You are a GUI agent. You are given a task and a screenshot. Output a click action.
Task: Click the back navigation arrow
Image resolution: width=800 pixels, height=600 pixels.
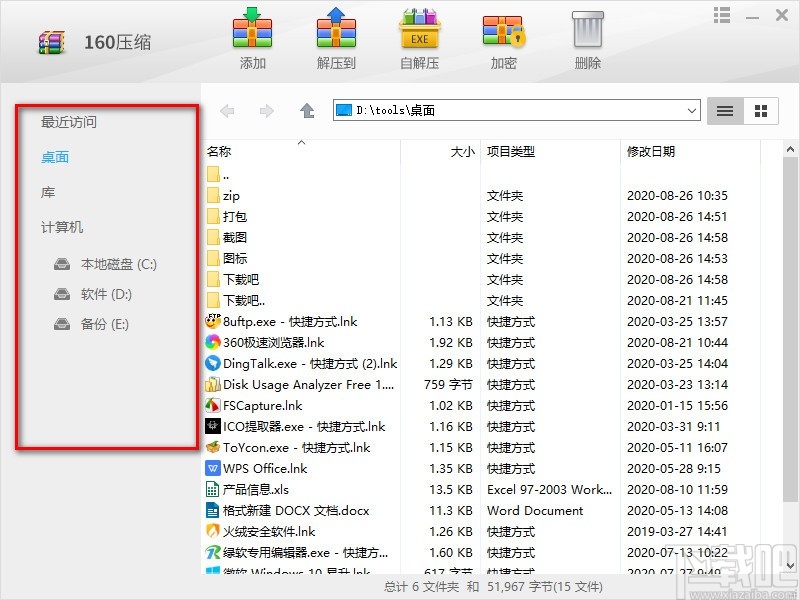(x=228, y=111)
